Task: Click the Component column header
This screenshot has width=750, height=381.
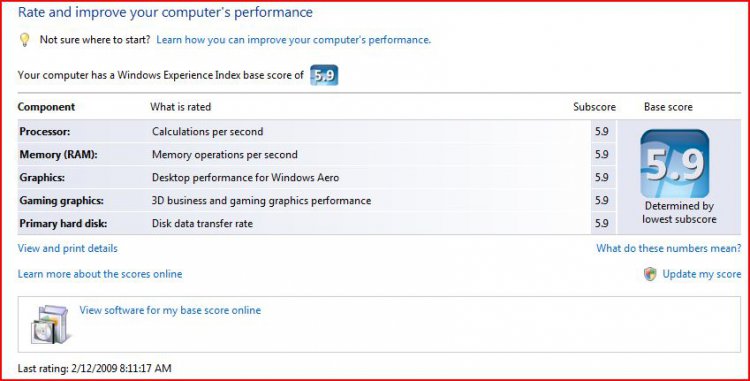Action: [x=46, y=107]
